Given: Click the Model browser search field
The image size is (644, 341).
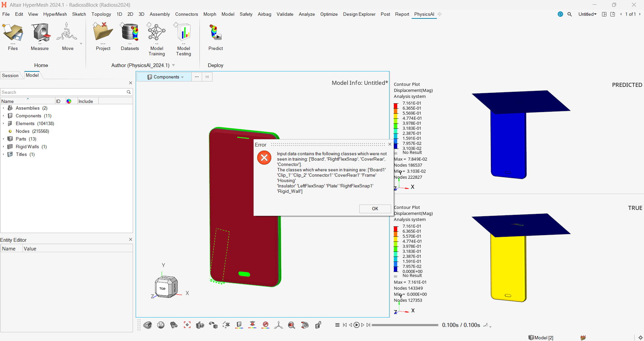Looking at the screenshot, I should pos(66,92).
